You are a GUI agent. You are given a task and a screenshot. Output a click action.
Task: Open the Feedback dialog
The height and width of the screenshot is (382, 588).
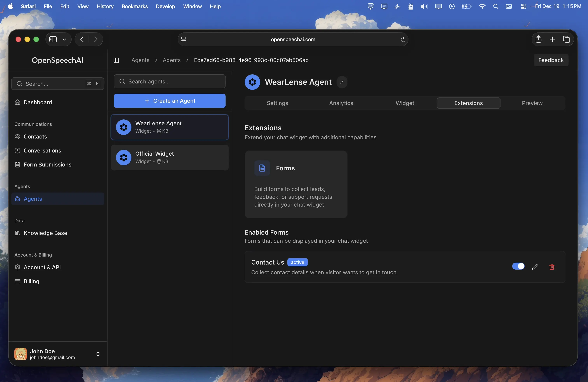[x=551, y=60]
